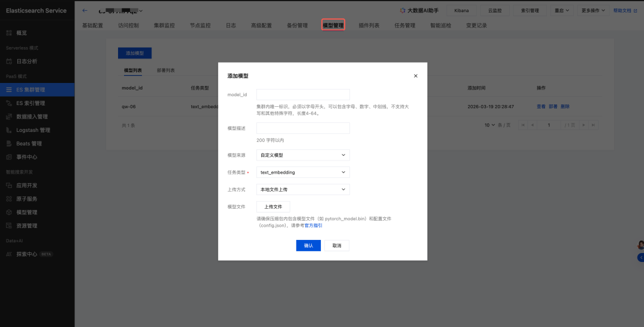
Task: Open the 更多操作 dropdown
Action: (x=593, y=11)
